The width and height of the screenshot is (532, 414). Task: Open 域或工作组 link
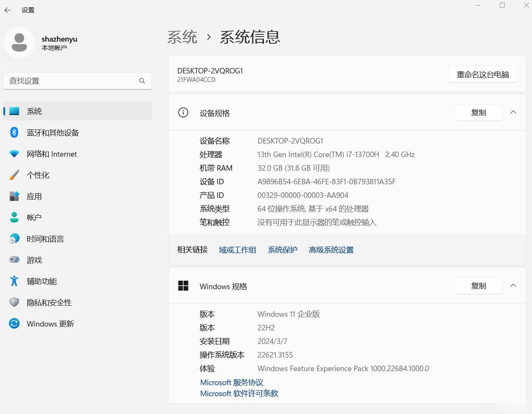pyautogui.click(x=238, y=250)
